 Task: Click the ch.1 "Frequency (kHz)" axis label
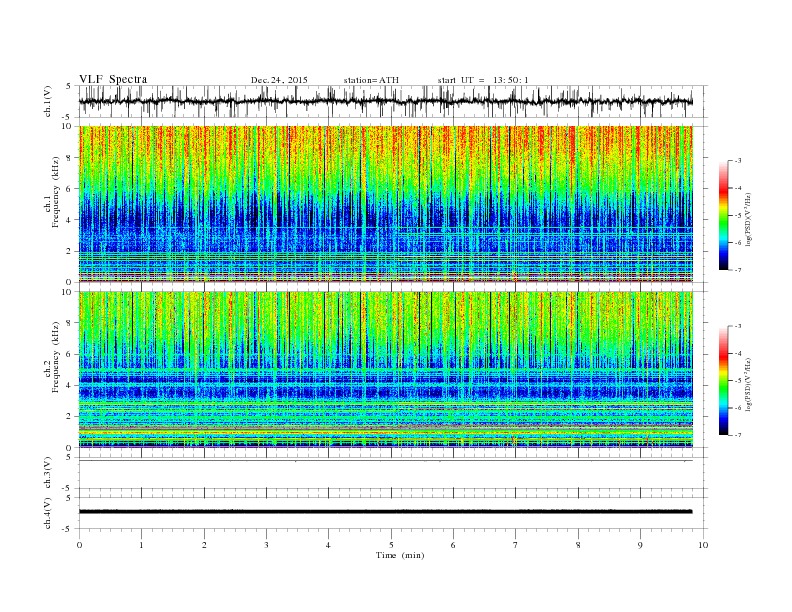[x=56, y=192]
